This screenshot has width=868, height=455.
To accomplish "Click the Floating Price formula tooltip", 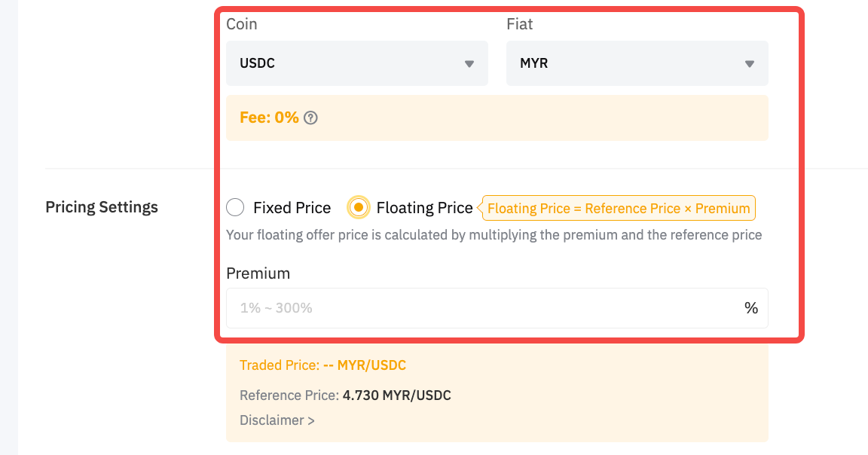I will 619,209.
